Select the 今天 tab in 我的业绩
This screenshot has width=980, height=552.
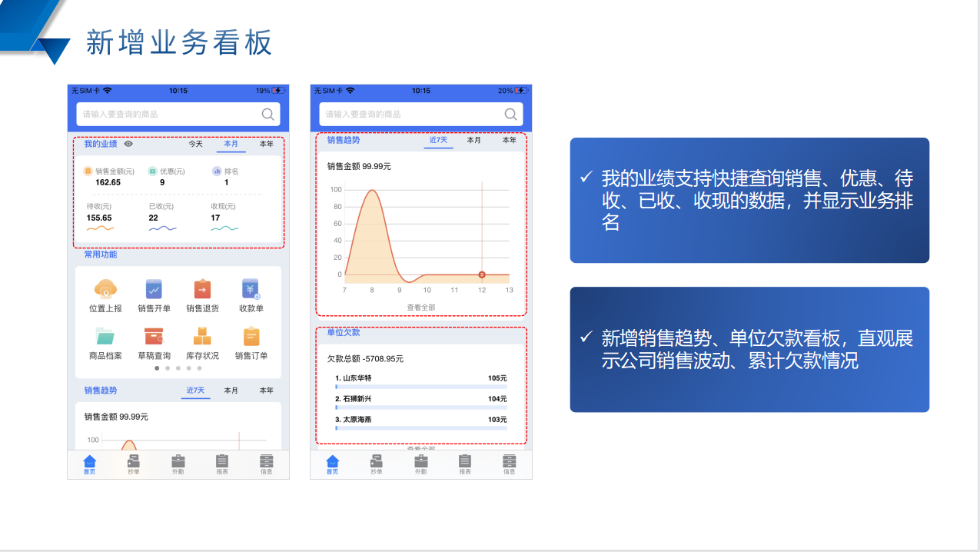pyautogui.click(x=196, y=144)
